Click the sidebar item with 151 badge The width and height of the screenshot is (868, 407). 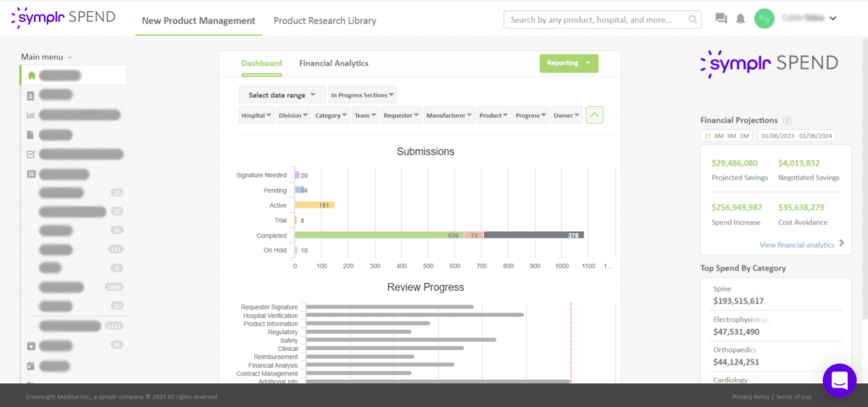click(x=81, y=249)
